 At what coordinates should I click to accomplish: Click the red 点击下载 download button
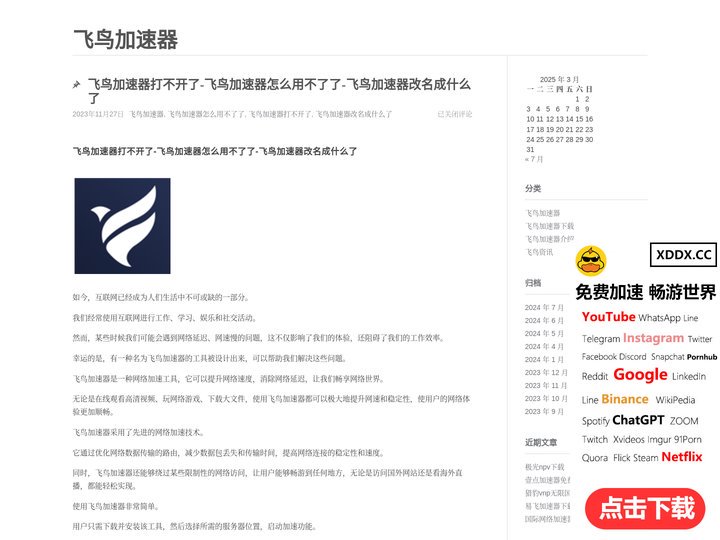click(x=645, y=508)
